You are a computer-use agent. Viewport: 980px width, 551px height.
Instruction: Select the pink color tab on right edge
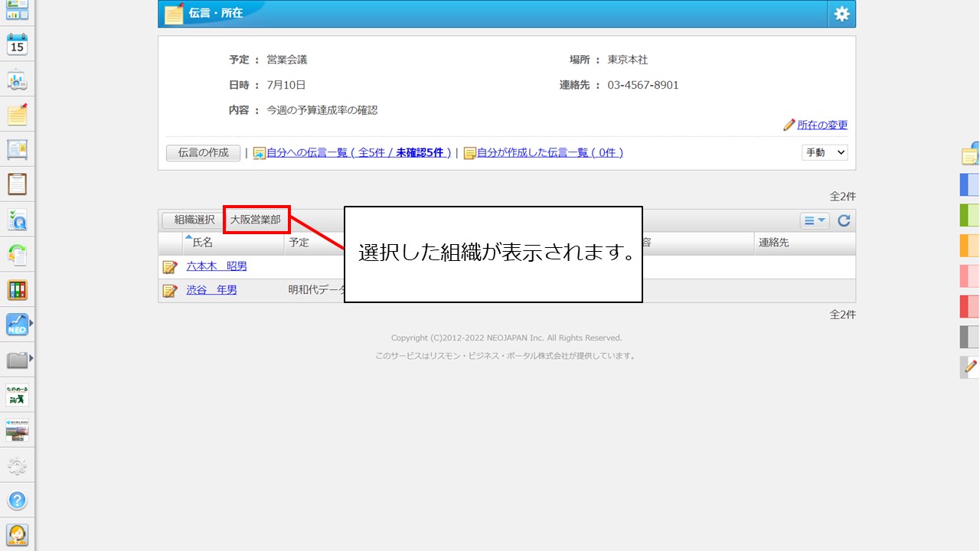(x=970, y=276)
